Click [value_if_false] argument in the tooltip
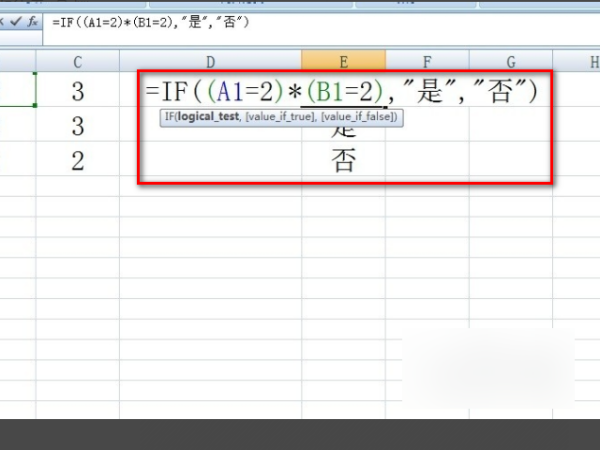The width and height of the screenshot is (600, 450). [358, 118]
